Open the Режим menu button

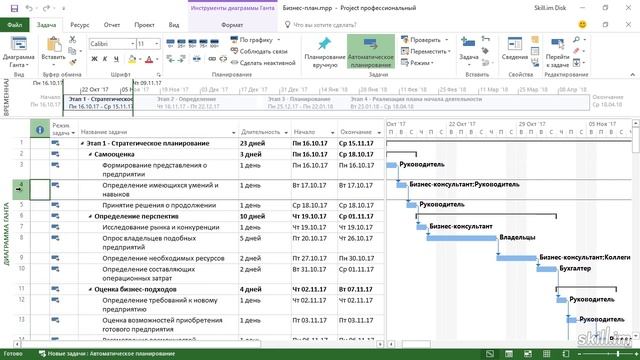point(417,63)
